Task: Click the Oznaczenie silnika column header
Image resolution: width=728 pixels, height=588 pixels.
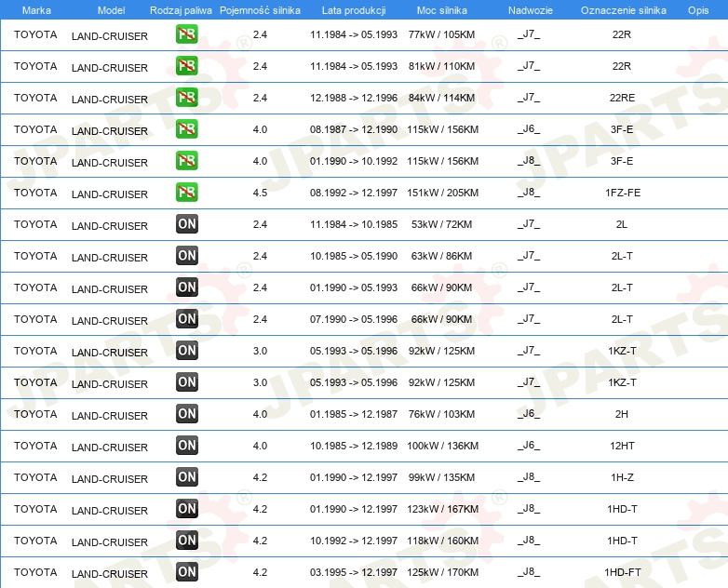Action: coord(623,10)
